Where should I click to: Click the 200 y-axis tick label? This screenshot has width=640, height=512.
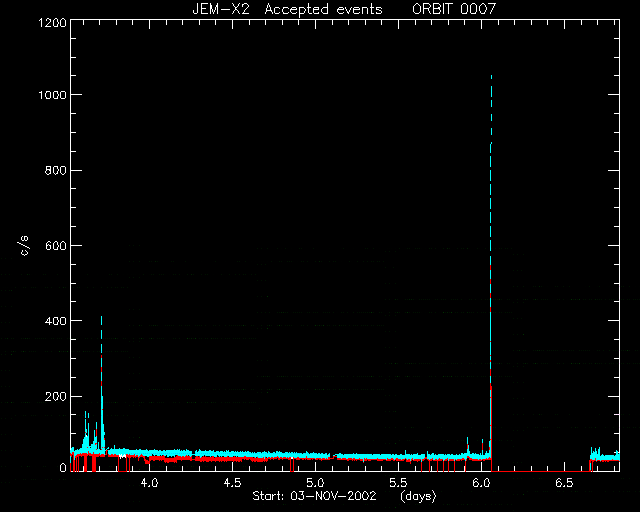point(55,396)
